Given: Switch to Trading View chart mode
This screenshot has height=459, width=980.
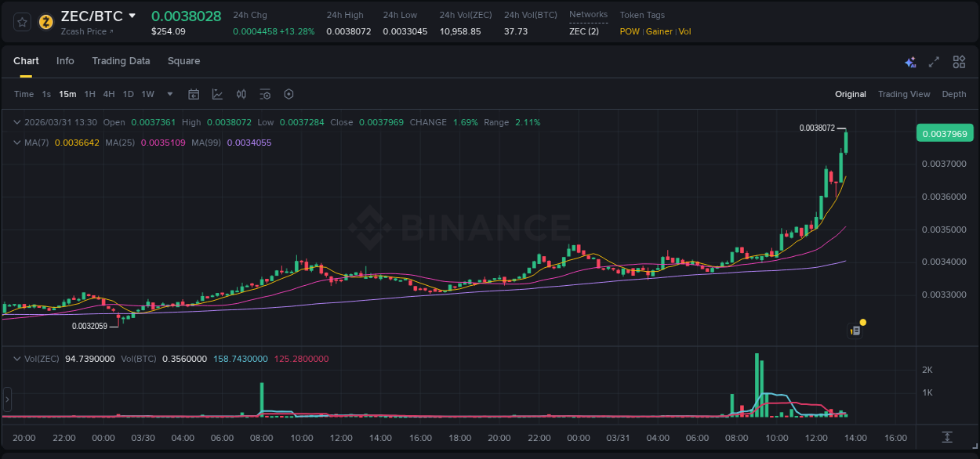Looking at the screenshot, I should pyautogui.click(x=904, y=94).
